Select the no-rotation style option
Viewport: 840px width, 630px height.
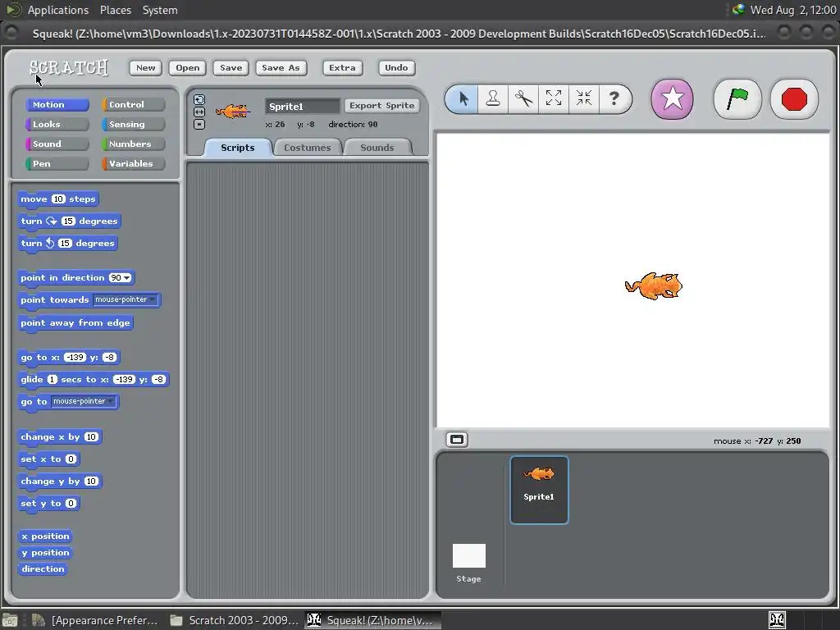click(x=199, y=125)
